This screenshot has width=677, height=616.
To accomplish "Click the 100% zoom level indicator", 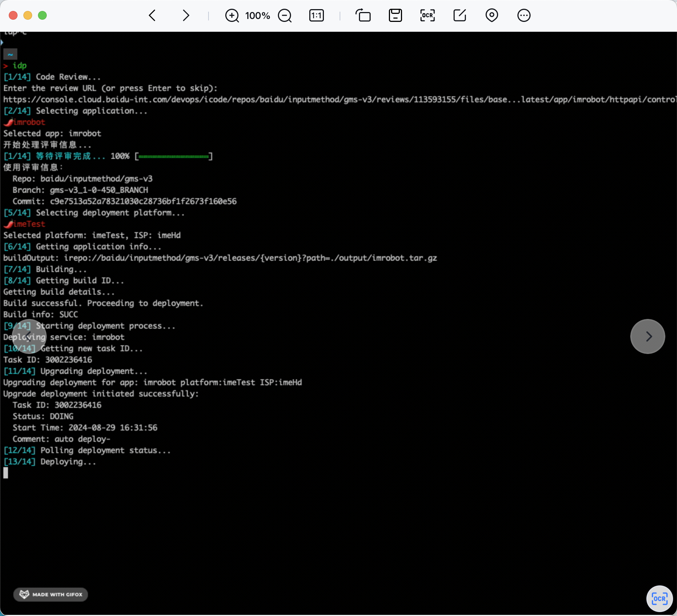I will click(257, 16).
